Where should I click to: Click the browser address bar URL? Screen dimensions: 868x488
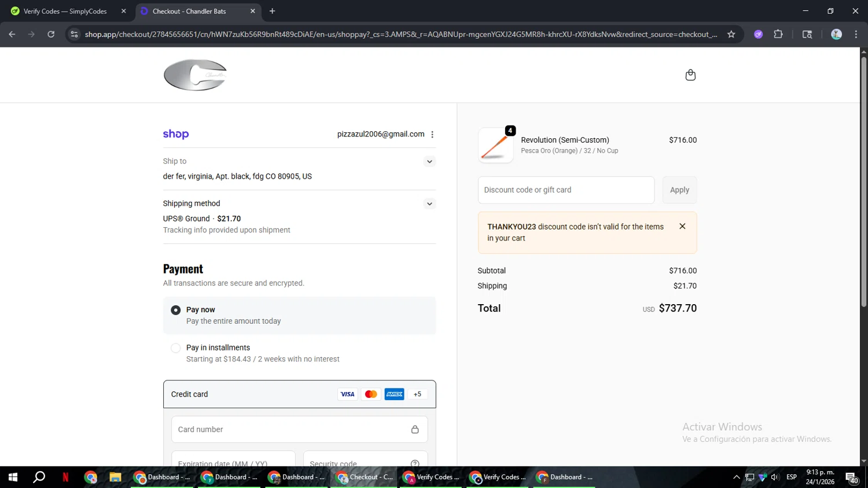click(x=400, y=34)
